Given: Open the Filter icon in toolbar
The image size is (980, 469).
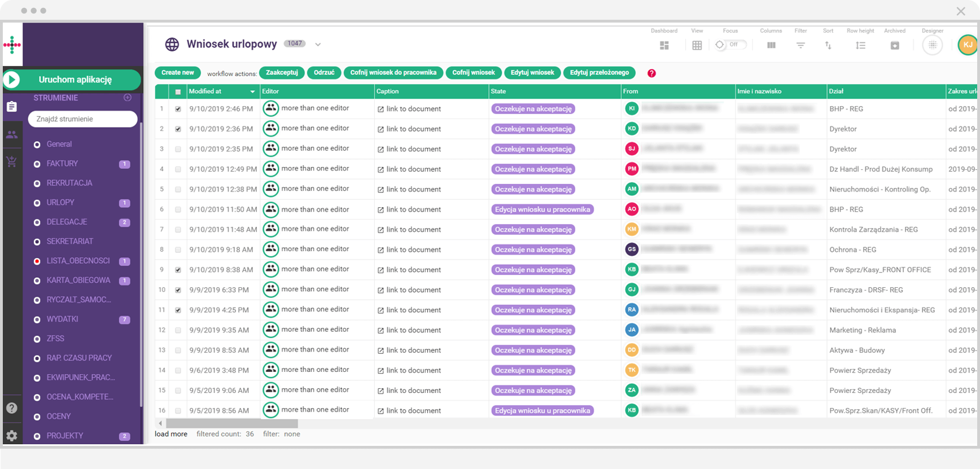Looking at the screenshot, I should [x=800, y=45].
